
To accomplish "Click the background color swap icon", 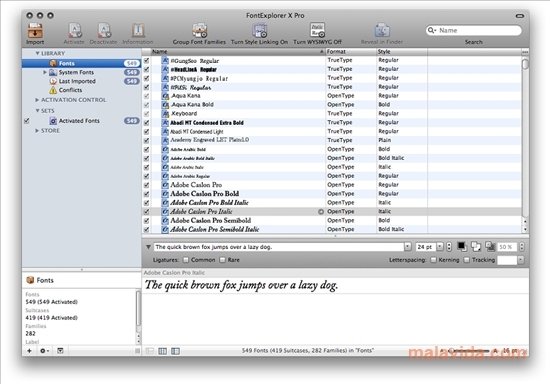I will coord(476,247).
